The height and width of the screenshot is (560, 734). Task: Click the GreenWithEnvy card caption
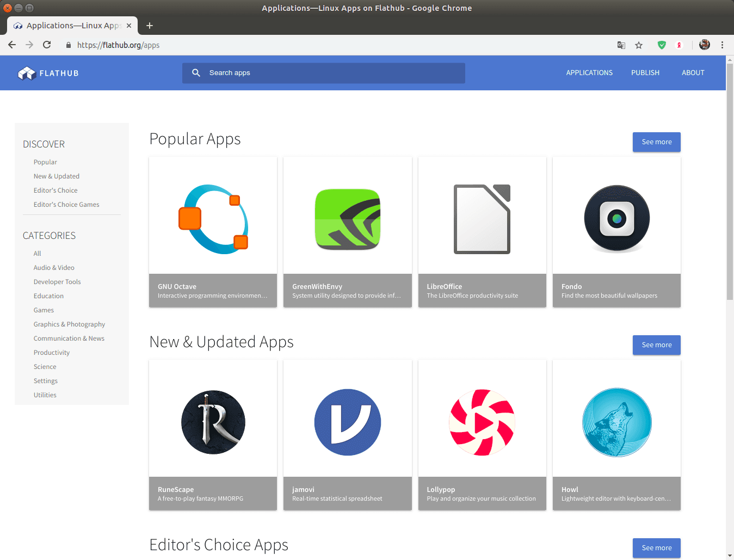[348, 291]
